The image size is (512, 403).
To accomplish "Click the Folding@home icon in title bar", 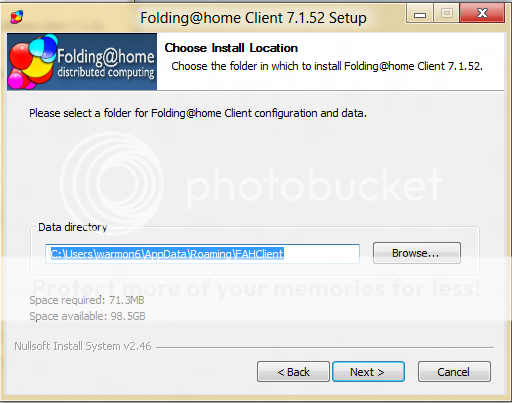I will [17, 17].
